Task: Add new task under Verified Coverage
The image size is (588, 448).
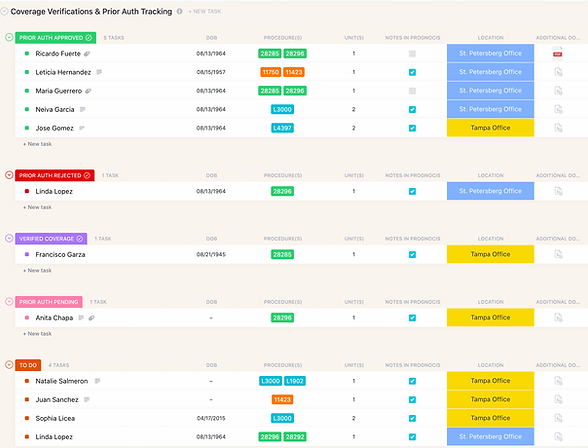Action: pyautogui.click(x=38, y=270)
